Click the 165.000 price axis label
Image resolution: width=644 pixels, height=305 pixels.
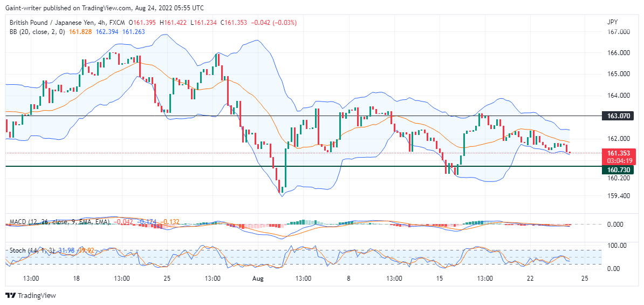coord(619,74)
